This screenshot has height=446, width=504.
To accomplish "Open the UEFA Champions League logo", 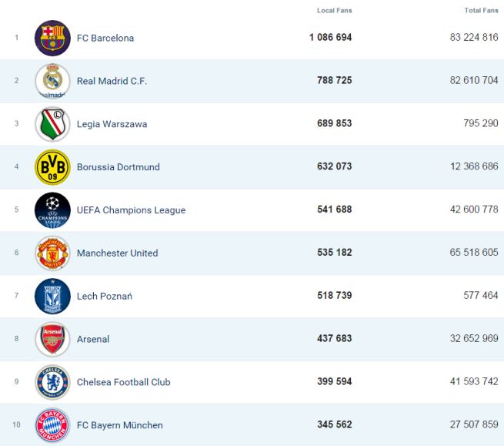I will (52, 210).
